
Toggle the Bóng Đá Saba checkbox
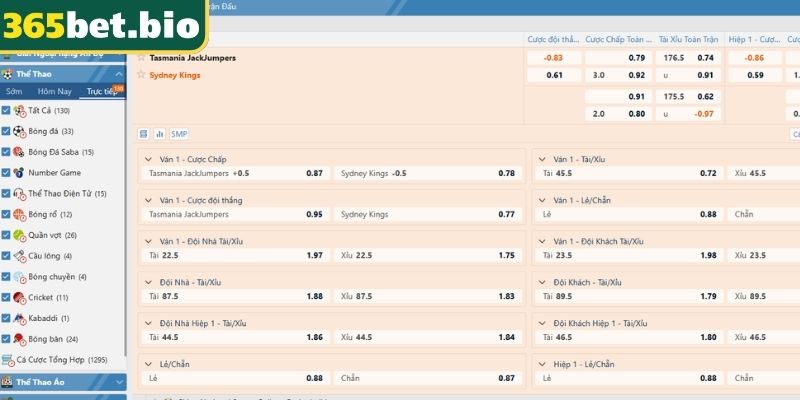coord(6,152)
